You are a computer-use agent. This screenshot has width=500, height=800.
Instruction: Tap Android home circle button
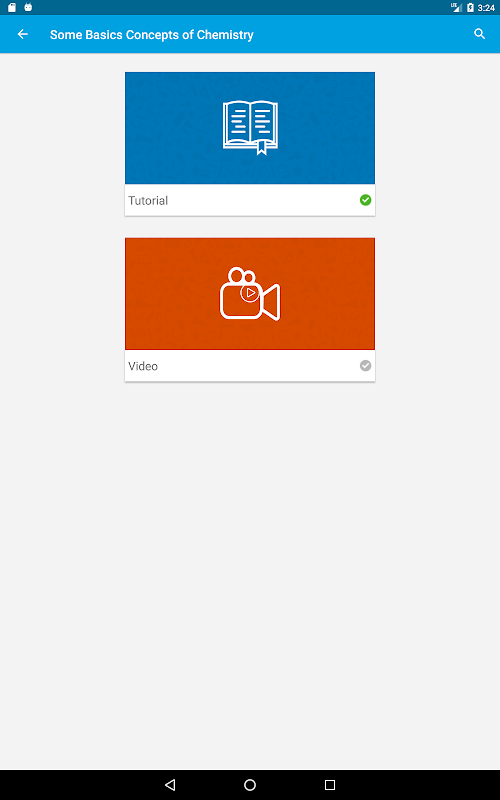tap(250, 785)
